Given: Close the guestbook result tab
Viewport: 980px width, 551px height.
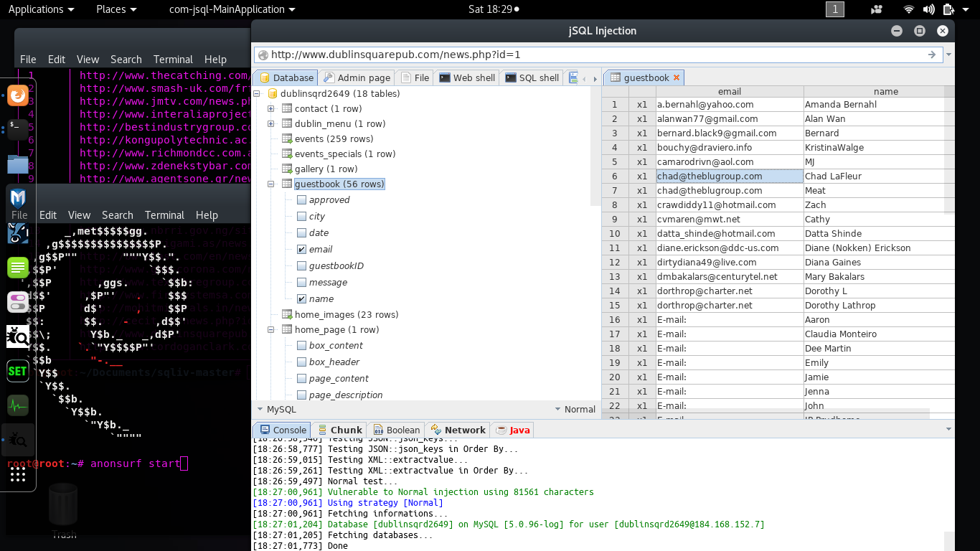Looking at the screenshot, I should [676, 77].
